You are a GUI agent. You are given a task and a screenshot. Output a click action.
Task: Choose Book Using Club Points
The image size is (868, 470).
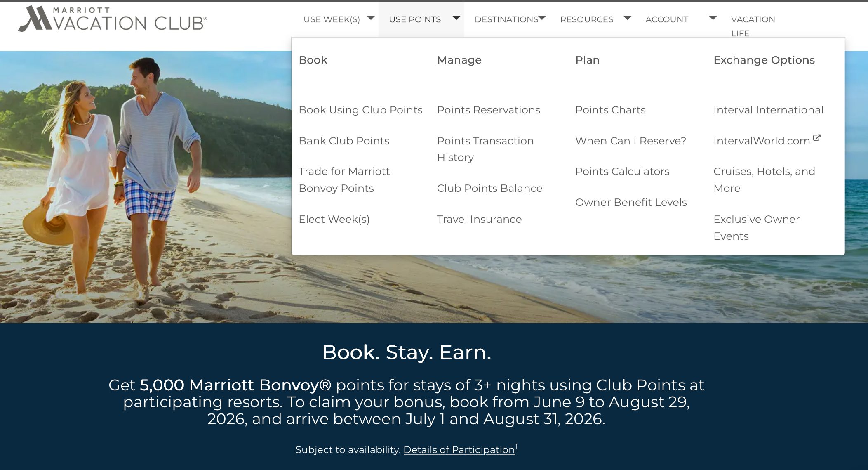pos(360,110)
